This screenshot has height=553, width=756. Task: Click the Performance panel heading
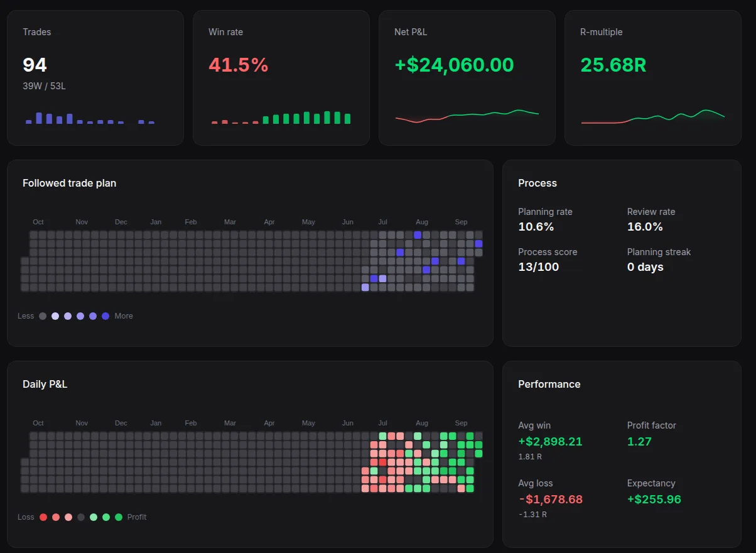click(x=549, y=384)
